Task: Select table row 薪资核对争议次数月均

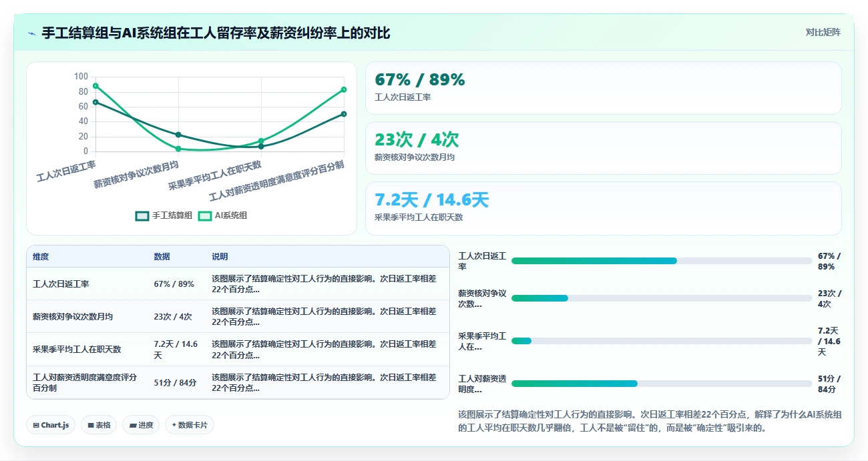Action: coord(238,316)
